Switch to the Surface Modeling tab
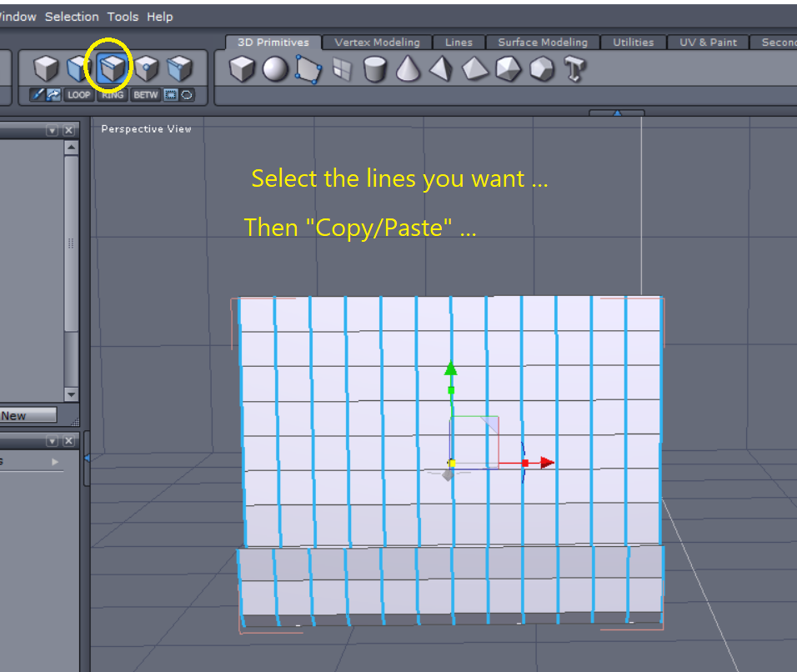This screenshot has height=672, width=797. pos(543,43)
